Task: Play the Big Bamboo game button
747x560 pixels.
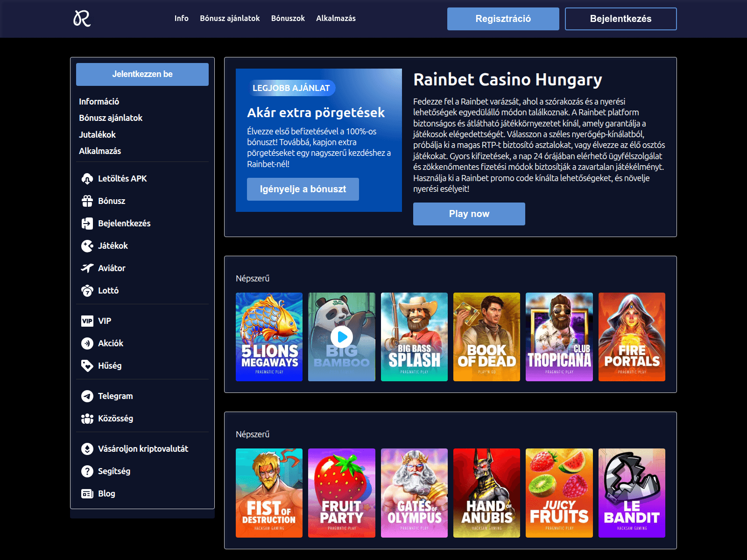Action: tap(342, 336)
